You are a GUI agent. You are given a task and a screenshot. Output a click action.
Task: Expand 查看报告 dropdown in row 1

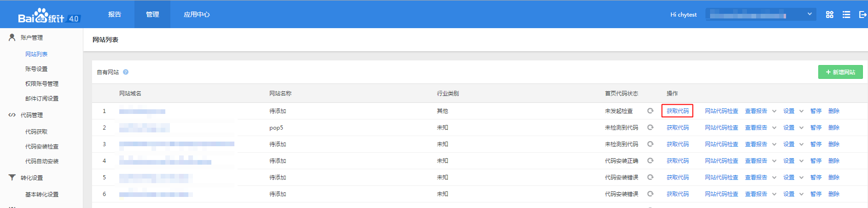[774, 111]
